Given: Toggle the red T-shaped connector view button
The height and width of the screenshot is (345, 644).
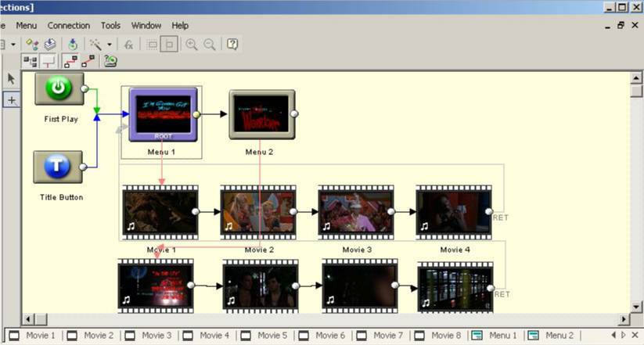Looking at the screenshot, I should [48, 62].
